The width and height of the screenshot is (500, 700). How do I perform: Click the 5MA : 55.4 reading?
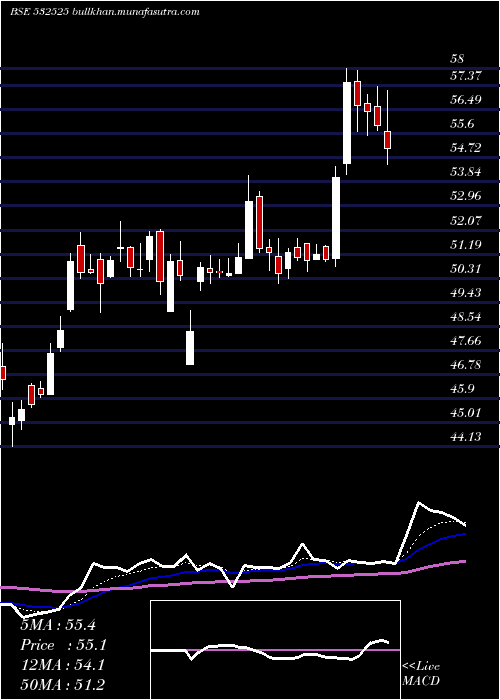58,625
